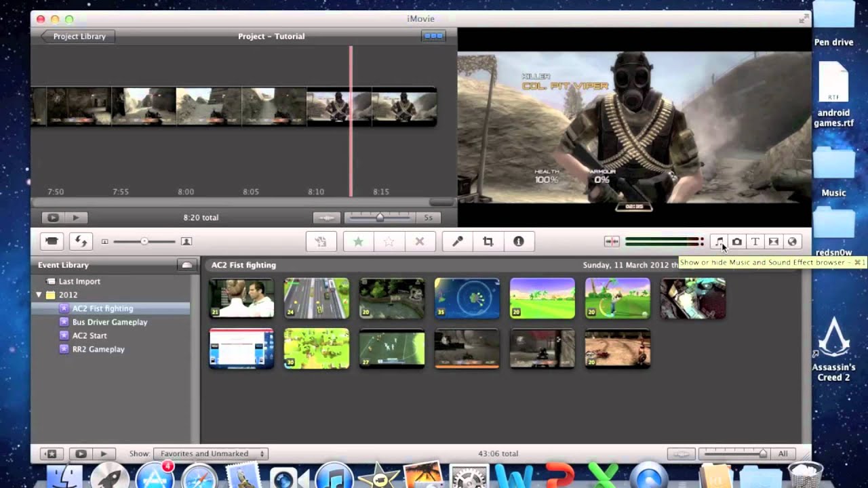Select the Bus Driver Gameplay event
Viewport: 868px width, 488px height.
point(111,322)
